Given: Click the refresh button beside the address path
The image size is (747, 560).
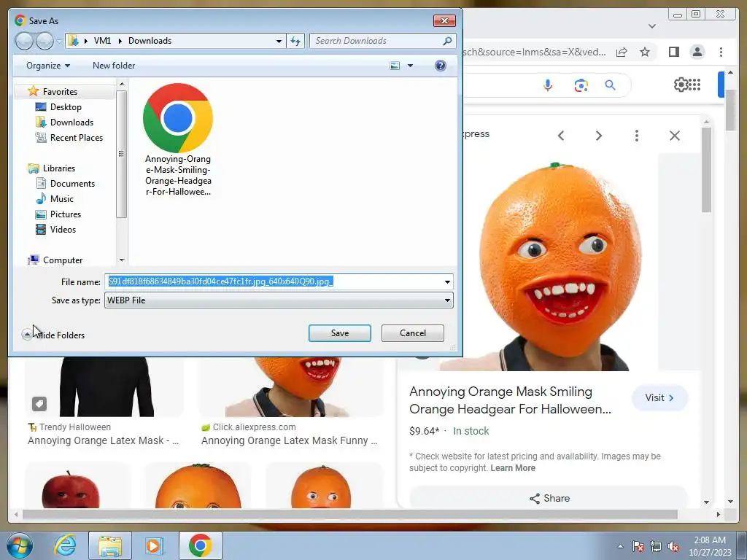Looking at the screenshot, I should pyautogui.click(x=295, y=41).
